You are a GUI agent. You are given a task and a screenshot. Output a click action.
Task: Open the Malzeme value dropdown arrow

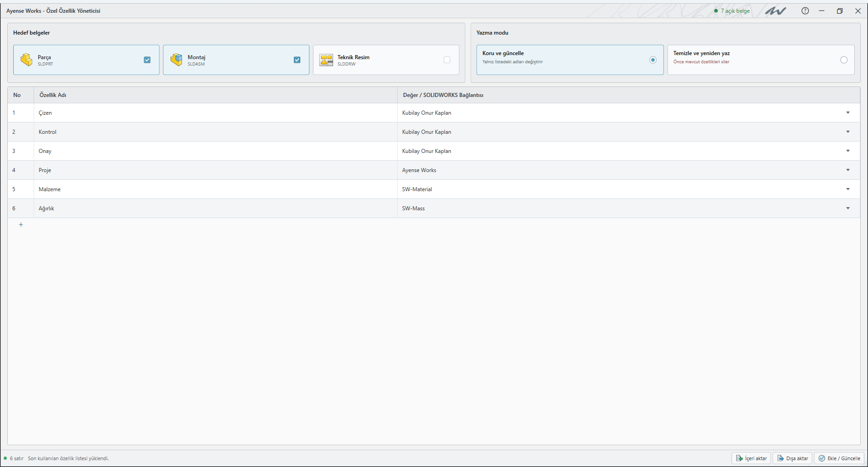848,189
